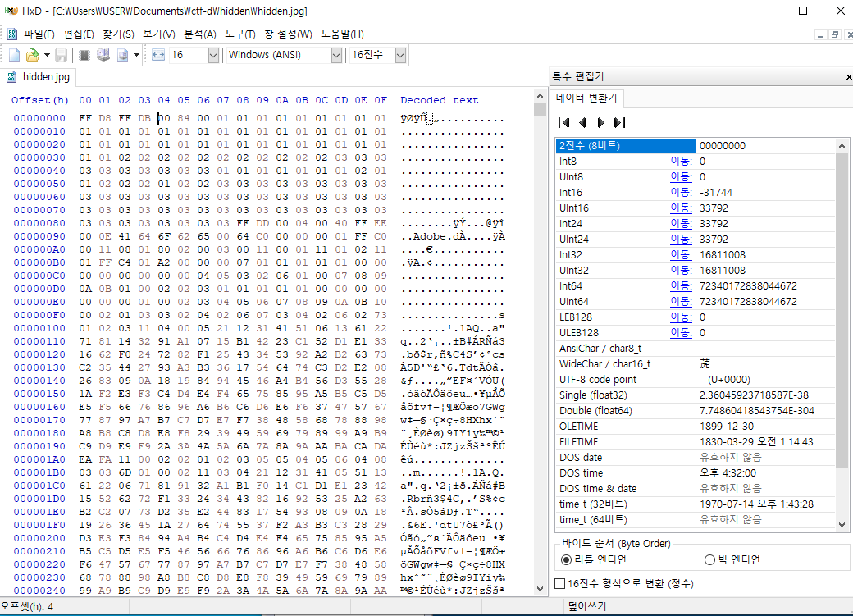Click the hex view scrollbar thumb

[540, 109]
